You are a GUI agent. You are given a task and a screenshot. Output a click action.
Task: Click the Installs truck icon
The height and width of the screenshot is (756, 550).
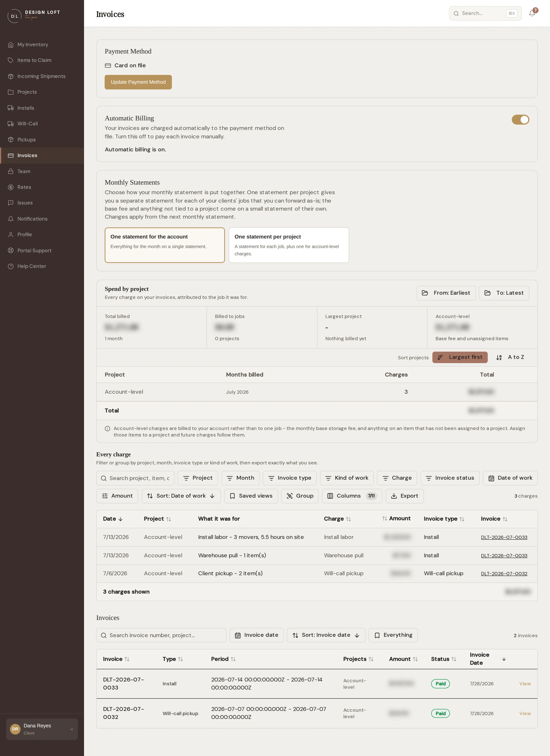[x=11, y=108]
